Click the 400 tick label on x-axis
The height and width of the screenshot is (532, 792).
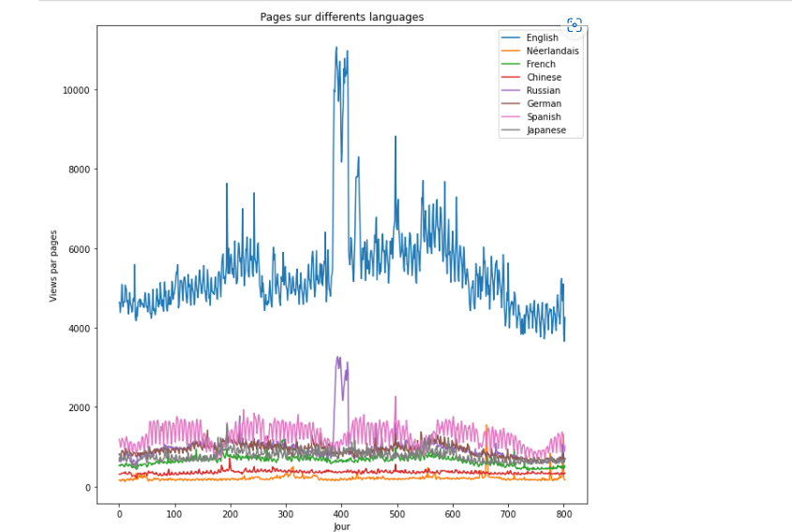tap(341, 514)
